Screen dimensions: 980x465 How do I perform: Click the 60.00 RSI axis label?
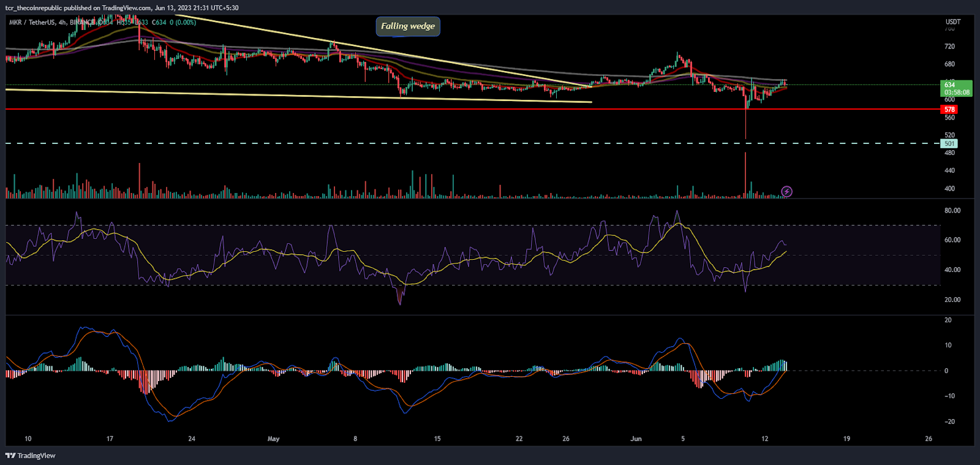point(952,240)
